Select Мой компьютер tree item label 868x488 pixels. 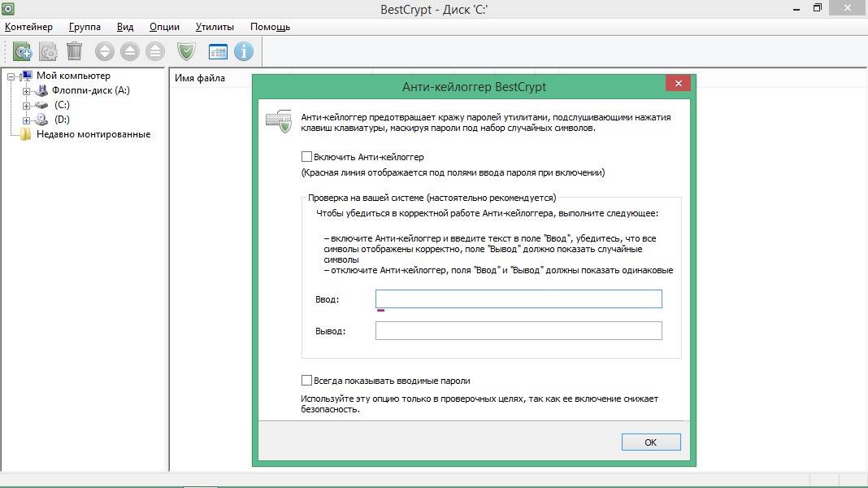tap(74, 76)
